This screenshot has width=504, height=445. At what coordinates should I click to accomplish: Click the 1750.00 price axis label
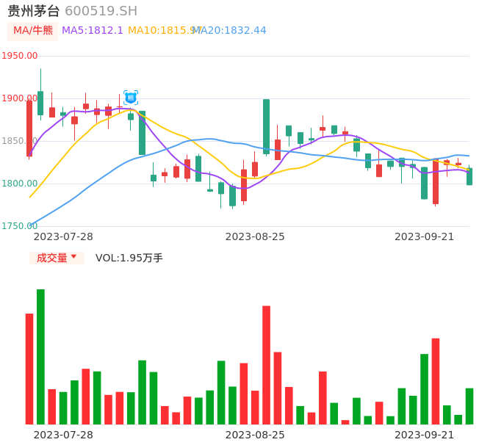[20, 226]
